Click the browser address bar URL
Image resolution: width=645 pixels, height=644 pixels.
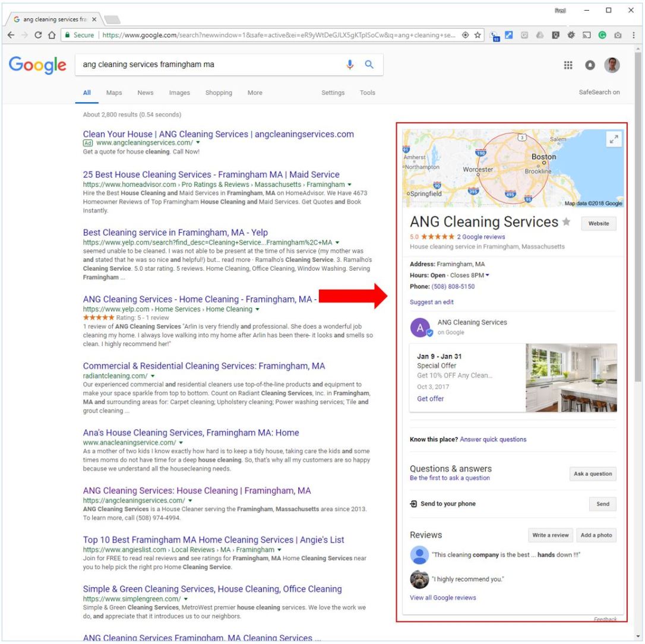[279, 36]
